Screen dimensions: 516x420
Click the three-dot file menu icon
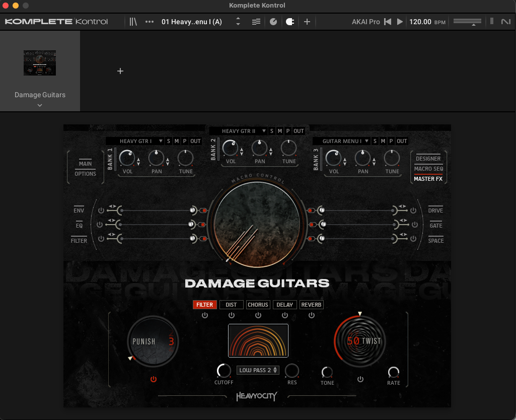pyautogui.click(x=149, y=22)
